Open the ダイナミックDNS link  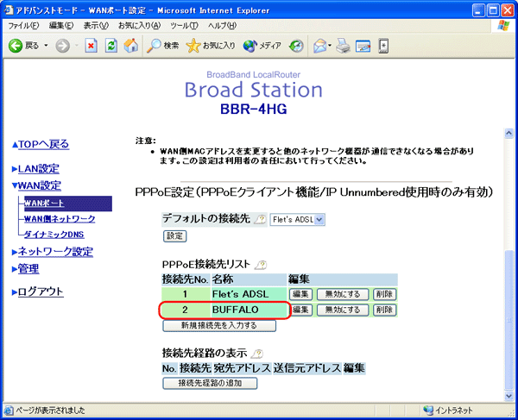(54, 235)
